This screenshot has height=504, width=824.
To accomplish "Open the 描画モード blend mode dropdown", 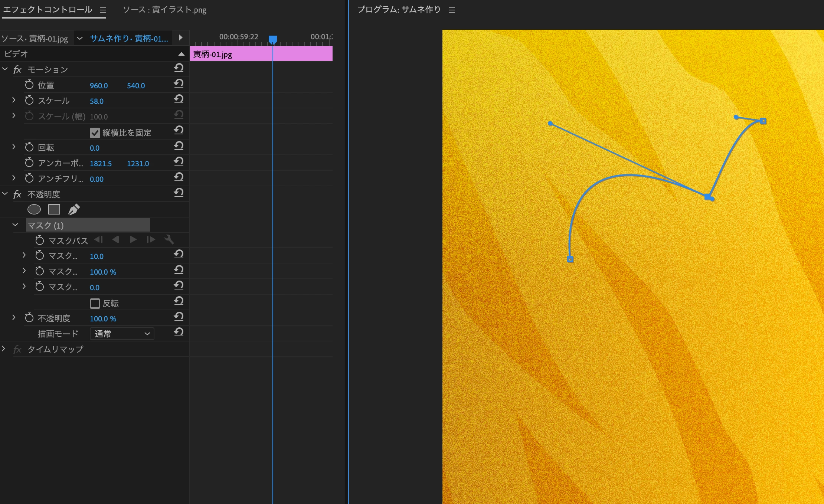I will 122,334.
